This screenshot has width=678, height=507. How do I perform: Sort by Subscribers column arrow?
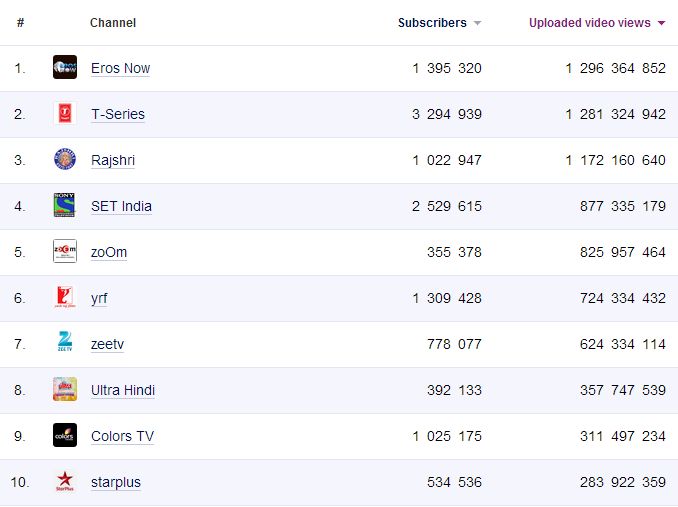[x=478, y=23]
